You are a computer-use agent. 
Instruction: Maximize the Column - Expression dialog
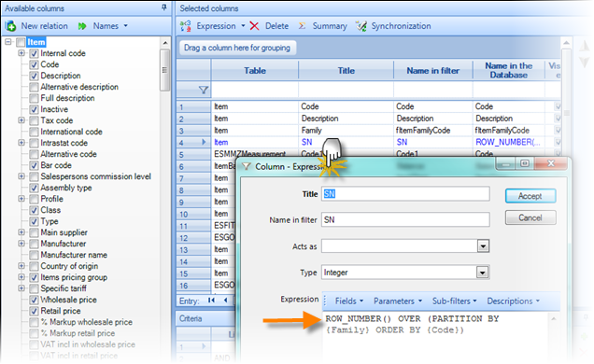coord(525,163)
